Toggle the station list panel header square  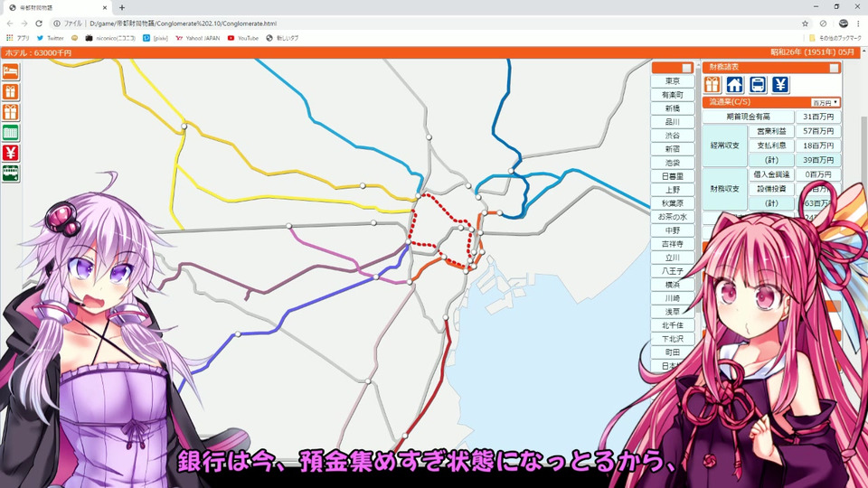[686, 68]
